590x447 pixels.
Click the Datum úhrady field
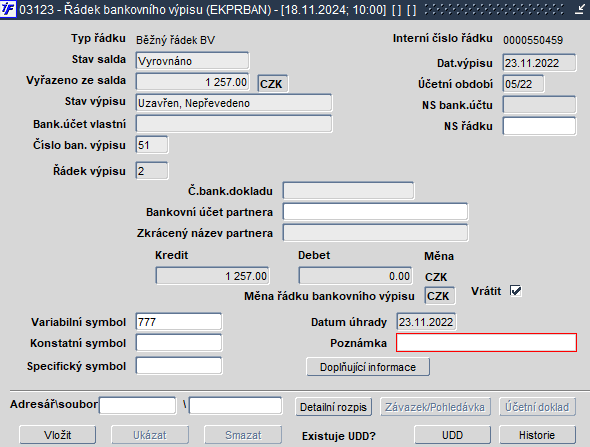coord(426,322)
